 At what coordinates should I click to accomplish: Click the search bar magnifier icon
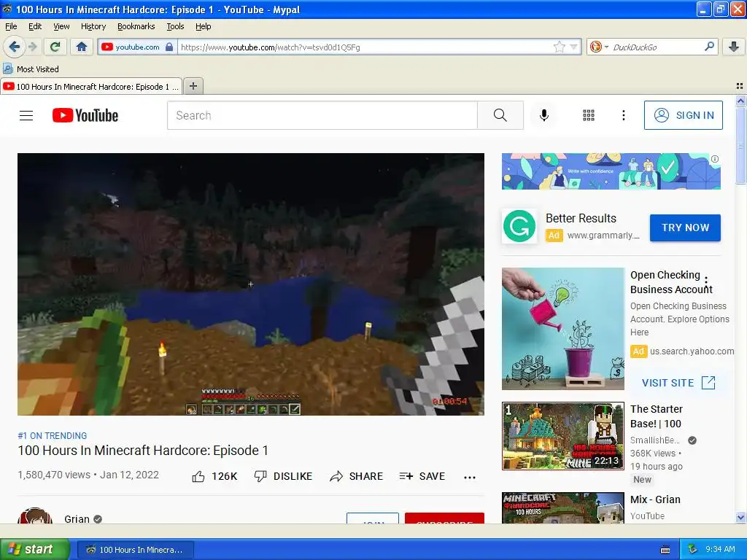pos(709,46)
